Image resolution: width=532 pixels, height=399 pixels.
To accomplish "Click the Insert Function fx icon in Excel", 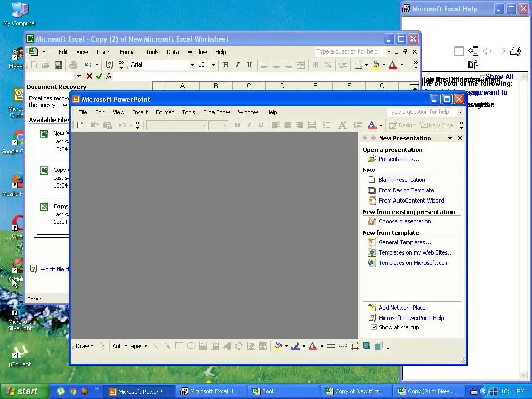I will tap(109, 76).
